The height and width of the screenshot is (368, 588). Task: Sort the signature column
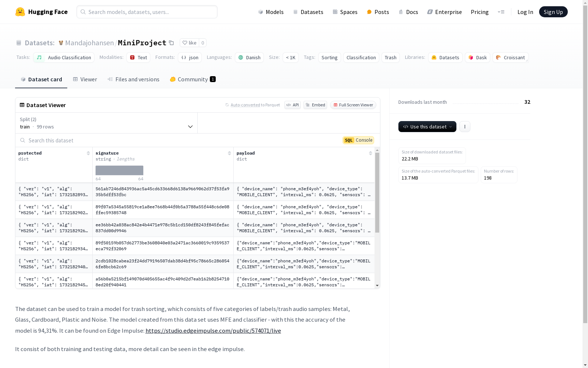[x=229, y=153]
